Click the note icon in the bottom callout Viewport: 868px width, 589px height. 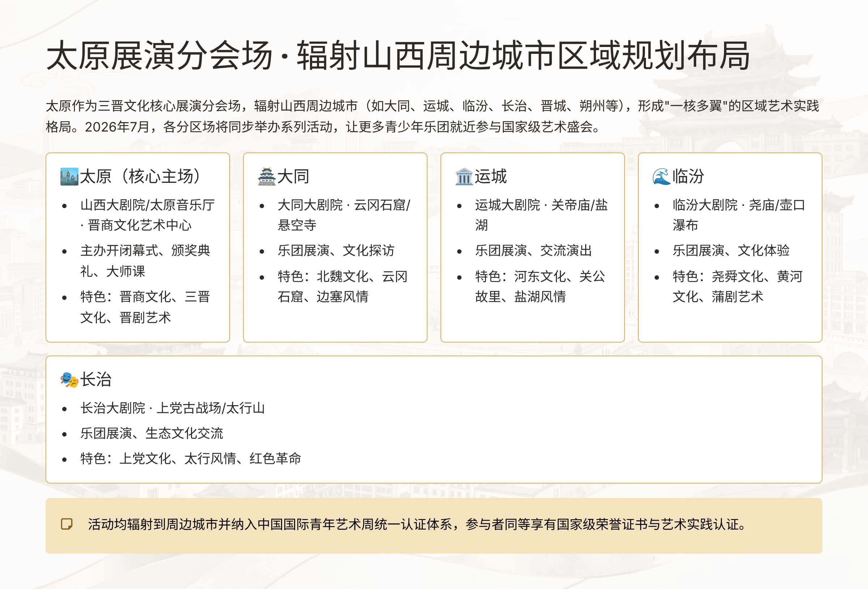coord(67,524)
